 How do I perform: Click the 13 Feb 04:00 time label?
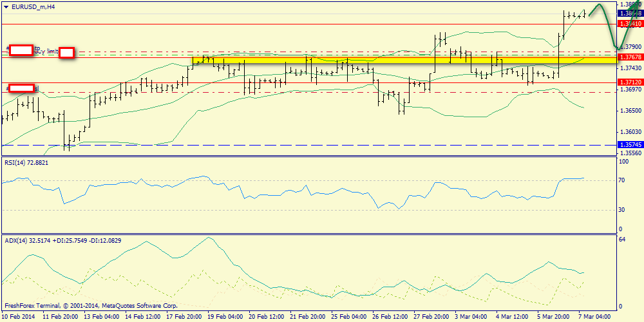tap(102, 317)
